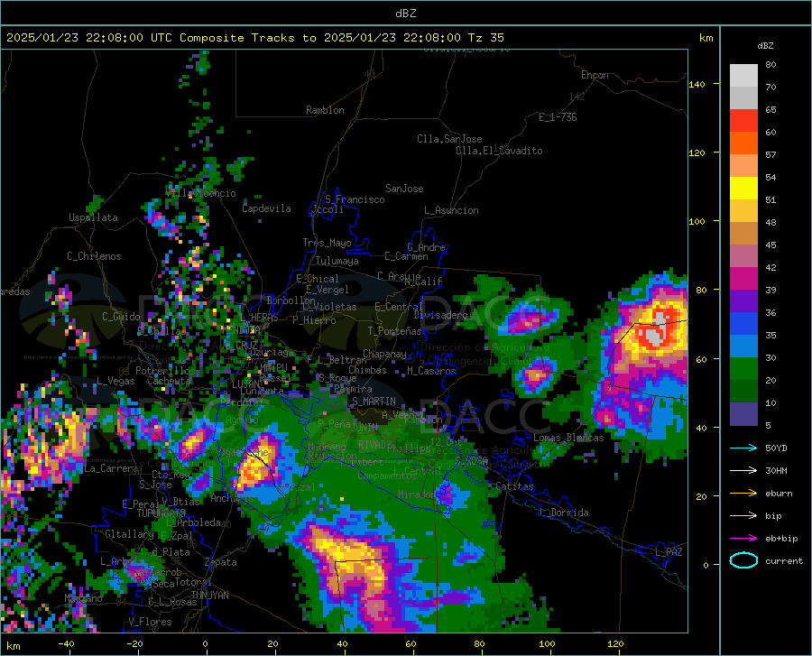
Task: Click the cyan 50YD arrow in the legend
Action: (743, 448)
